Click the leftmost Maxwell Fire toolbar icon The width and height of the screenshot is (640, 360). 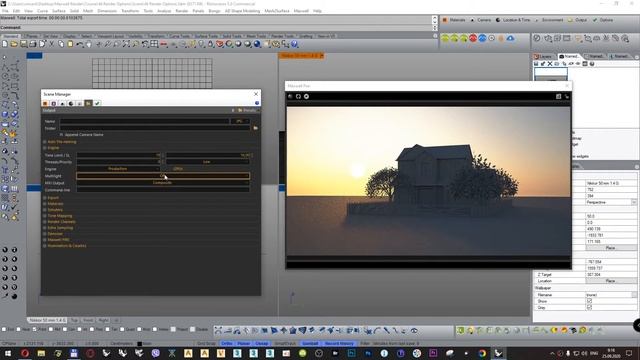tap(291, 96)
